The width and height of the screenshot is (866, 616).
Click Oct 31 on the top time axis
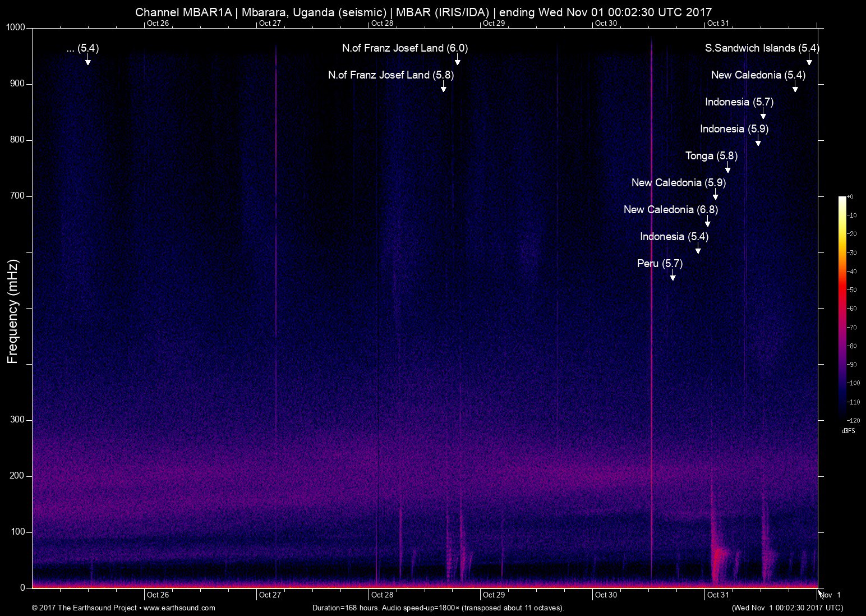click(x=718, y=24)
